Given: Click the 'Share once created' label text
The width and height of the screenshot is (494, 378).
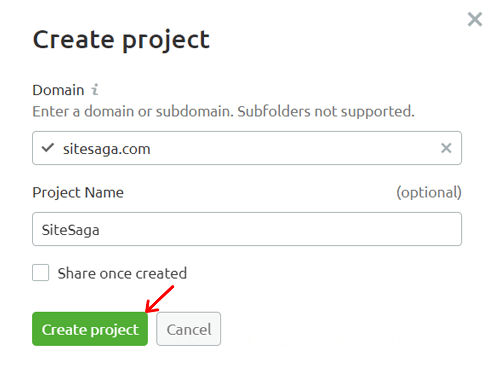Looking at the screenshot, I should (122, 273).
